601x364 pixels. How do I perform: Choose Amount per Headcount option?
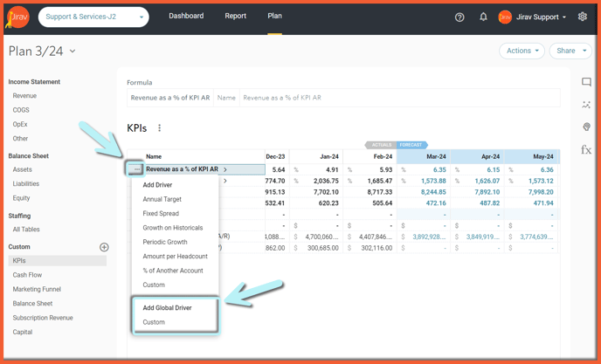tap(176, 257)
